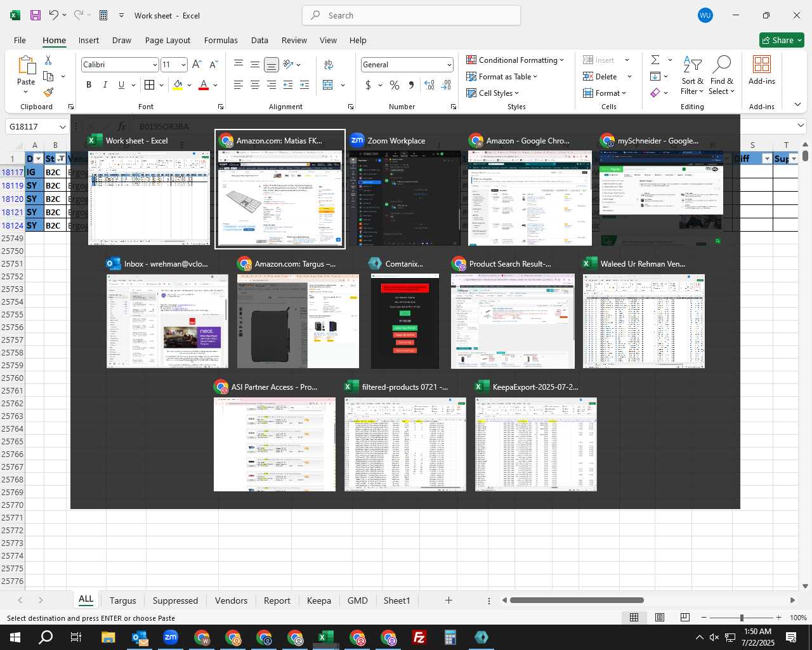Click the Windows Start button
The width and height of the screenshot is (812, 650).
point(15,637)
